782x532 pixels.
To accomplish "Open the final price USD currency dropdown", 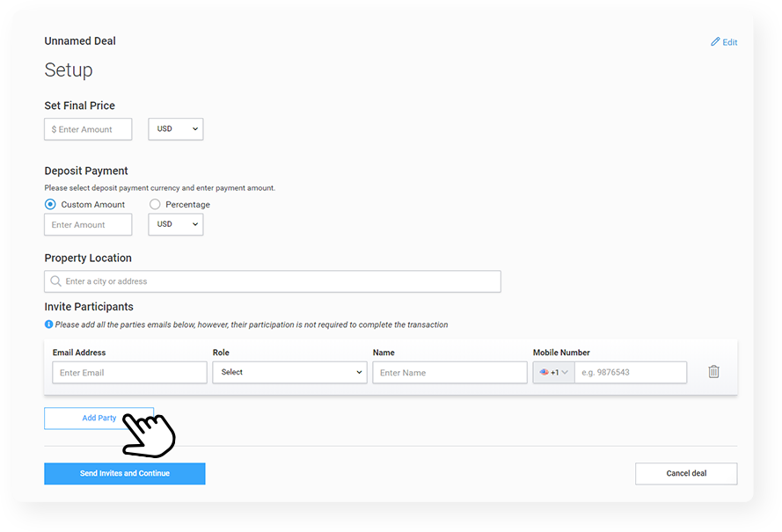I will pos(176,129).
